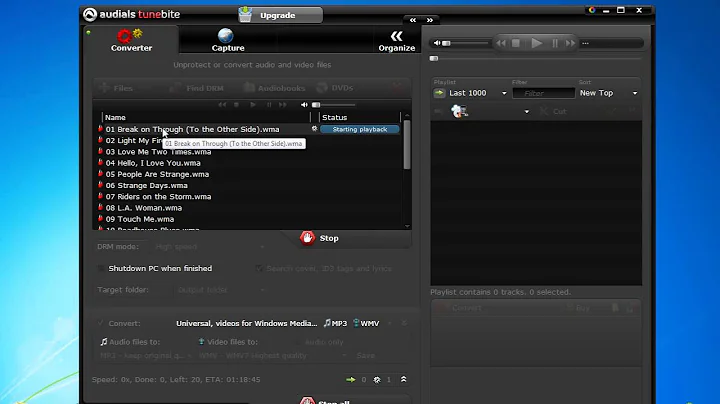Toggle Search cover, ID3 tags and lyrics checkbox
Screen dimensions: 720x404
coord(259,268)
